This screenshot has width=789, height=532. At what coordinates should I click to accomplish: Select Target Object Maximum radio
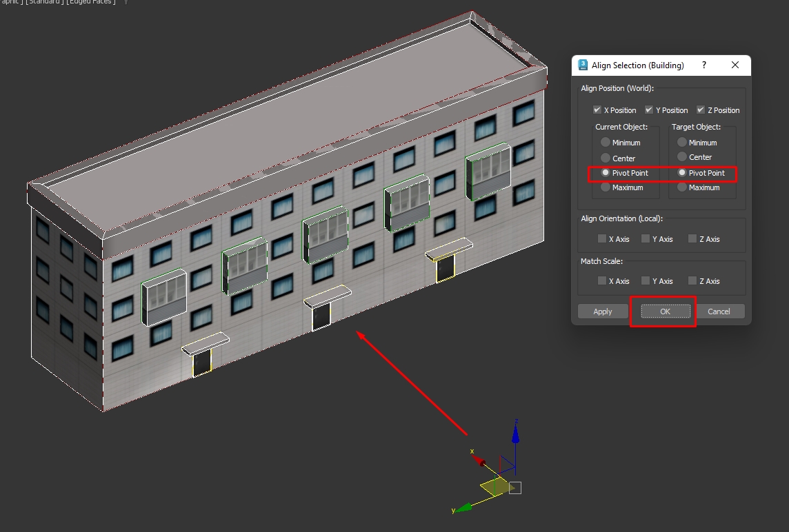coord(682,187)
